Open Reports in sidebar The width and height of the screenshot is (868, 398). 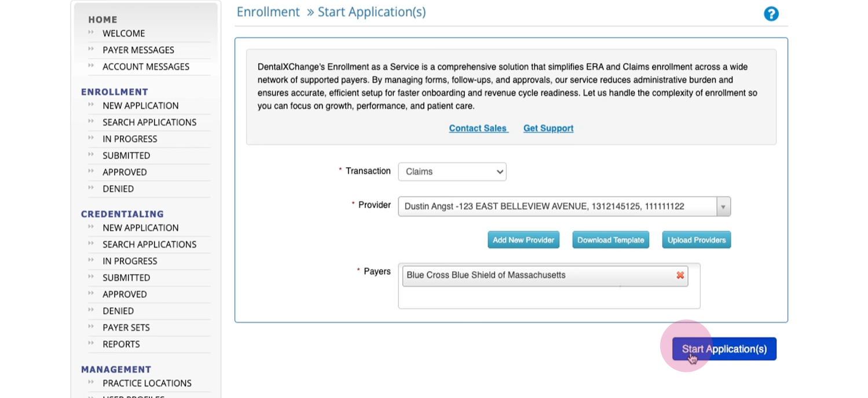[121, 345]
